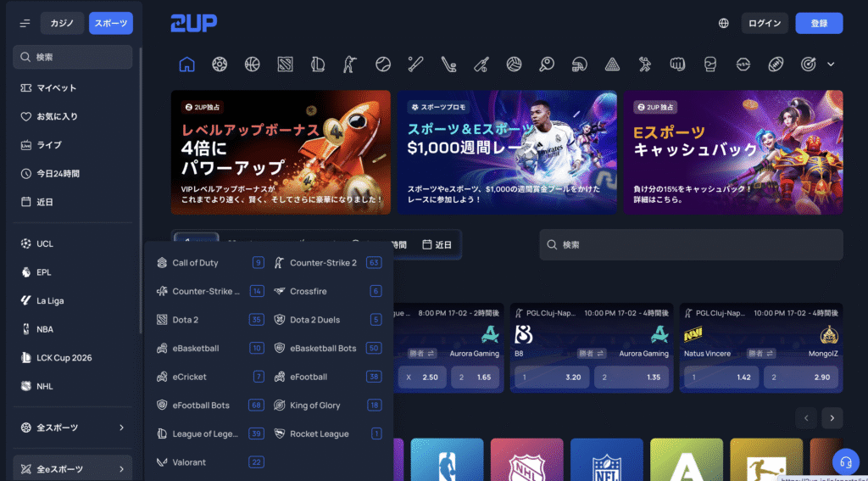The width and height of the screenshot is (868, 481).
Task: Select the table tennis paddle icon
Action: 547,64
